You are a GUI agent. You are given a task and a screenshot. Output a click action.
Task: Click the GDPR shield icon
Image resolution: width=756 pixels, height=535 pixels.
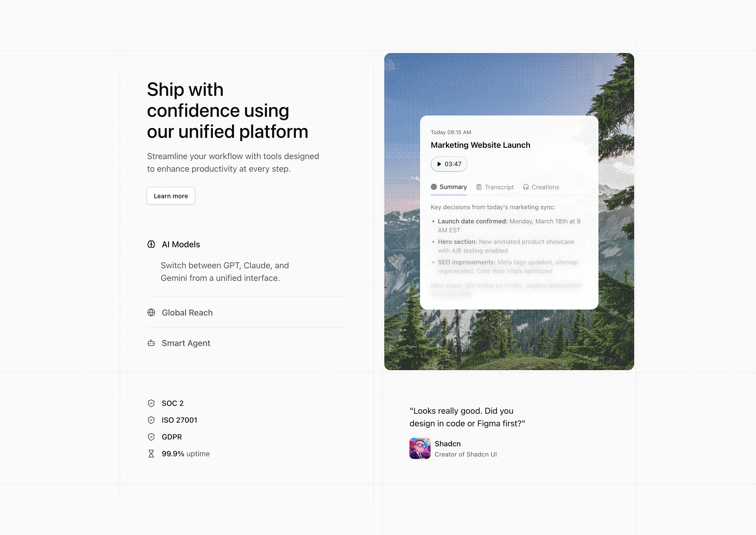(151, 437)
